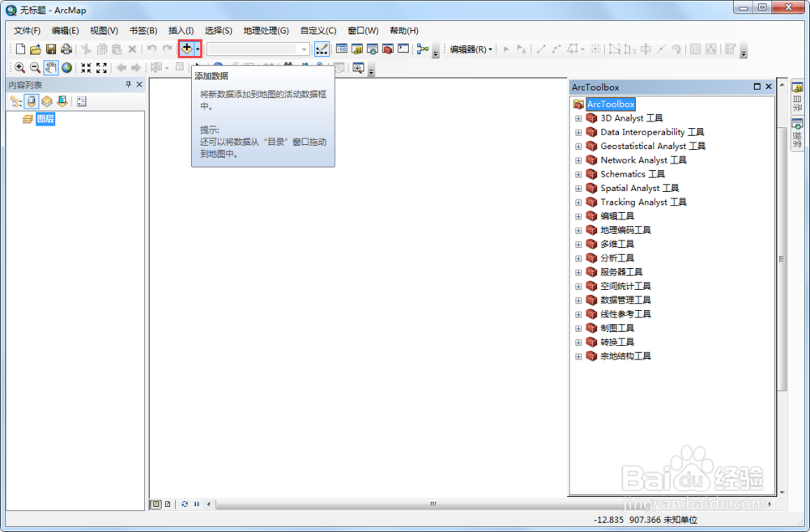Open the 文件(F) menu
The image size is (810, 532).
(x=27, y=31)
